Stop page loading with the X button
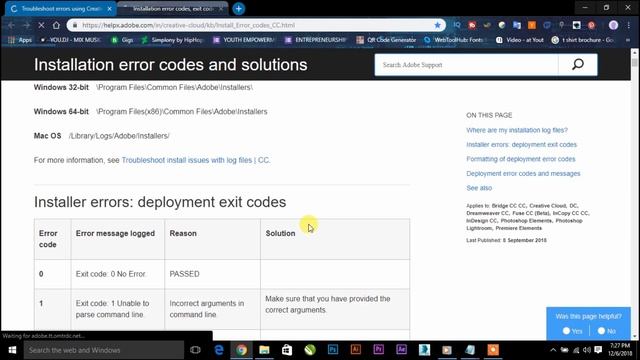Image resolution: width=640 pixels, height=360 pixels. point(41,25)
